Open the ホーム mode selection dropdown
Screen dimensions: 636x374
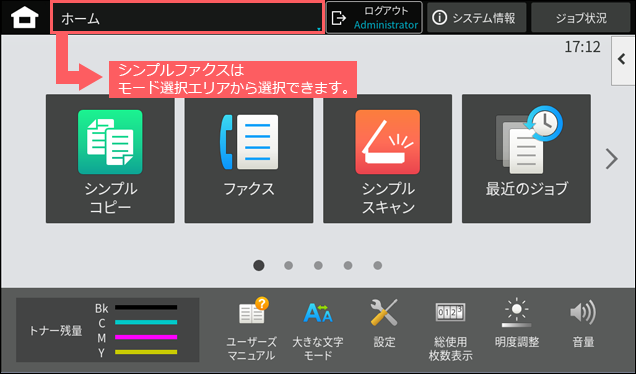pyautogui.click(x=187, y=18)
